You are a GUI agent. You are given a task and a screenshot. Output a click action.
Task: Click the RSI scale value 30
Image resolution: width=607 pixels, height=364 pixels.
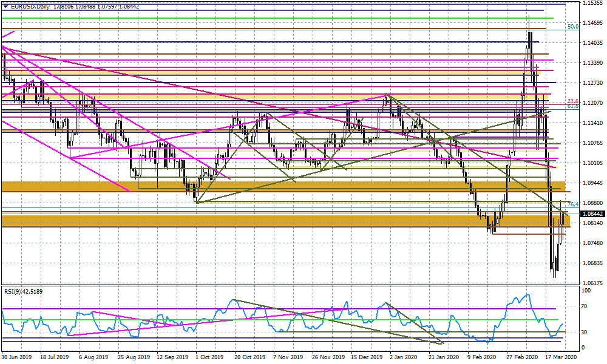click(x=585, y=332)
